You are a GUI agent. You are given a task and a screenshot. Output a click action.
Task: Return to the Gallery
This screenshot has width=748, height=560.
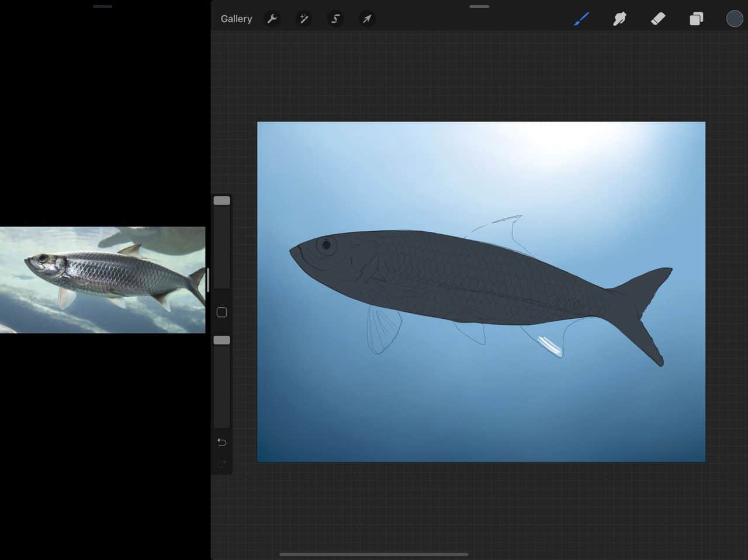pos(236,18)
